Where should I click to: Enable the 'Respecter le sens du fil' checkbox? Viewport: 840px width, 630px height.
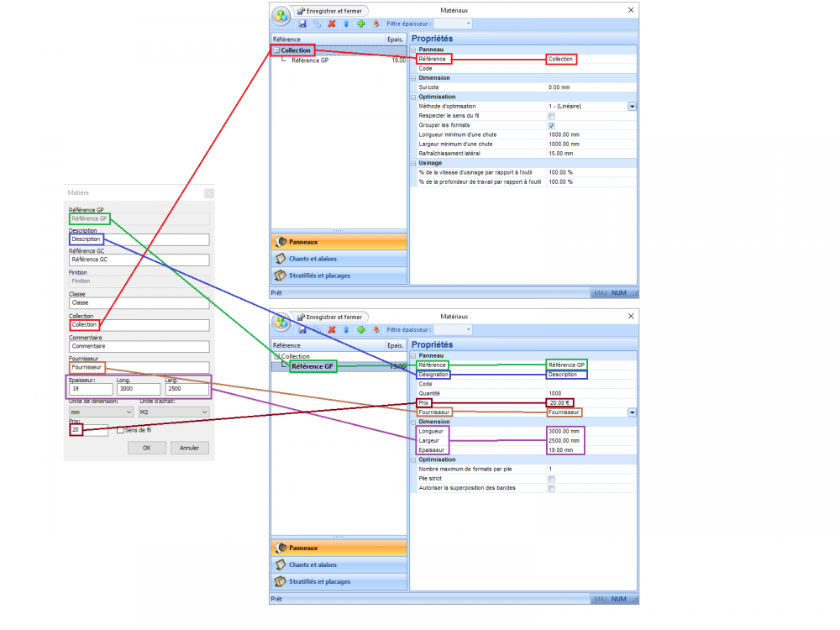(551, 116)
